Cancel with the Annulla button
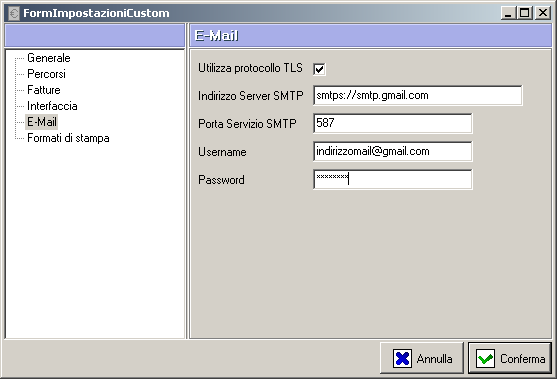 [x=422, y=358]
